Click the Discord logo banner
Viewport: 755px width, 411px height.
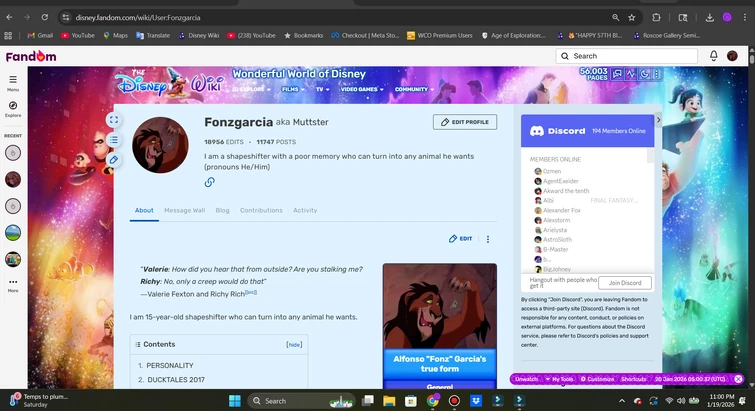pyautogui.click(x=558, y=131)
